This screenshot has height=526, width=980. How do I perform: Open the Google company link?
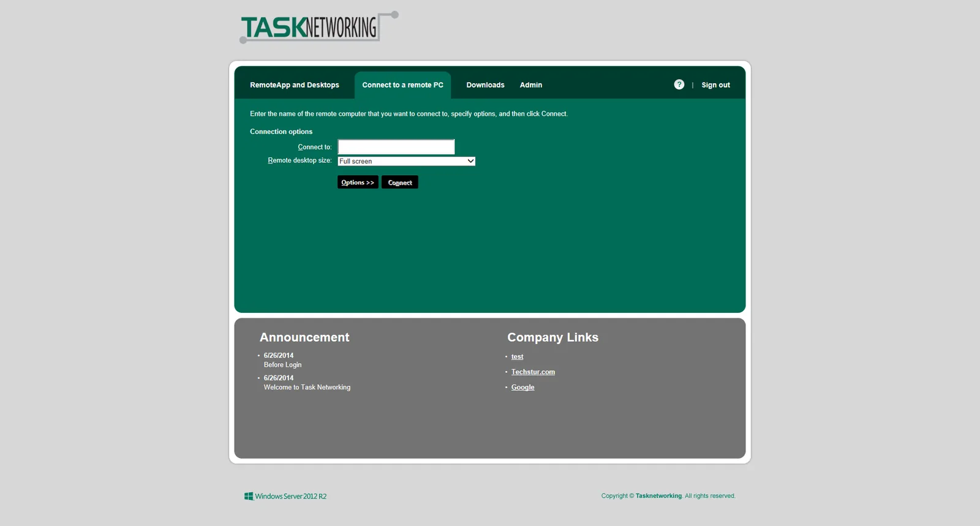(x=522, y=387)
